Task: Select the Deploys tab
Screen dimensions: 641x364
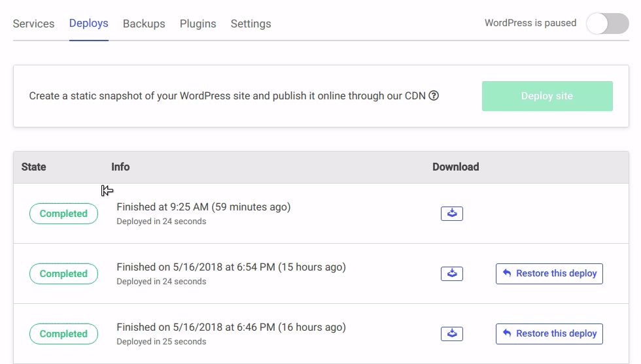Action: pyautogui.click(x=89, y=24)
